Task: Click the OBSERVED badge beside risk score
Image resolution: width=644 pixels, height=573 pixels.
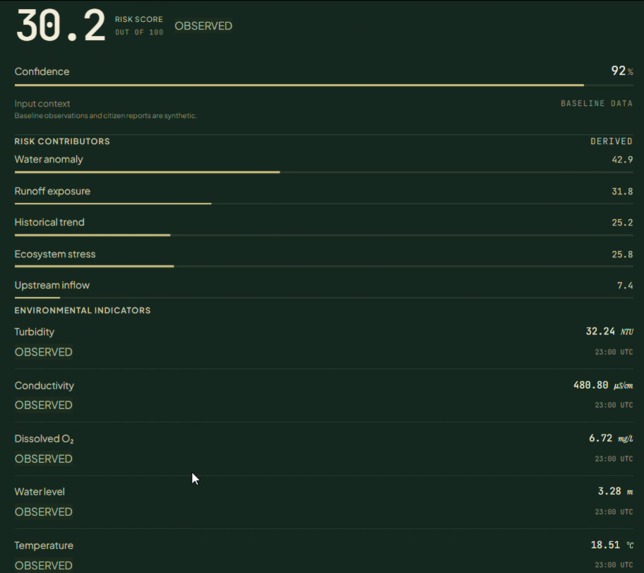Action: pyautogui.click(x=203, y=26)
